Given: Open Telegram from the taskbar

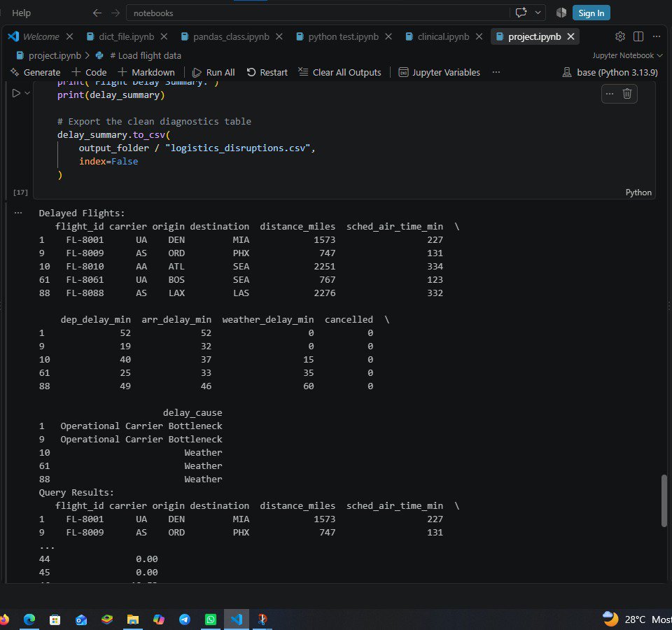Looking at the screenshot, I should [x=185, y=619].
